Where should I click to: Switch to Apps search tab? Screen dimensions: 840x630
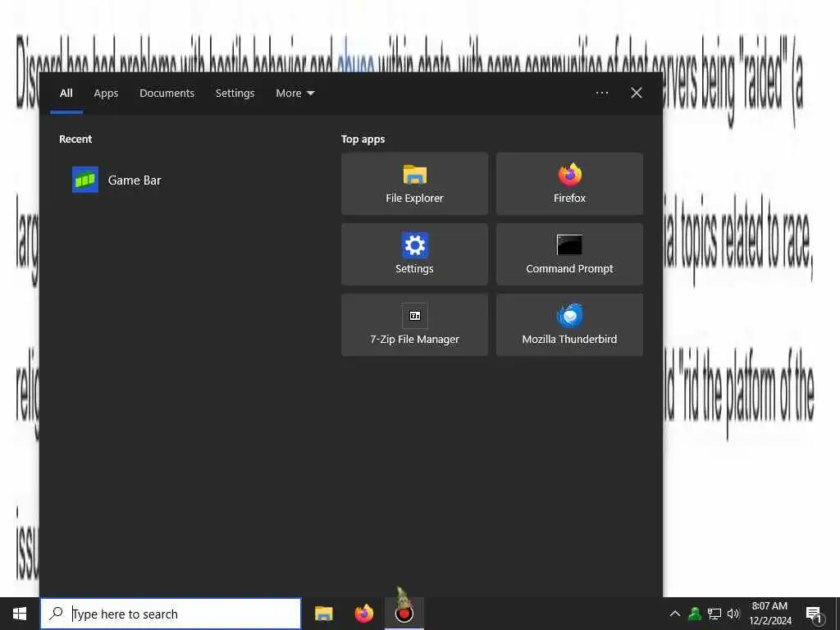(x=106, y=94)
